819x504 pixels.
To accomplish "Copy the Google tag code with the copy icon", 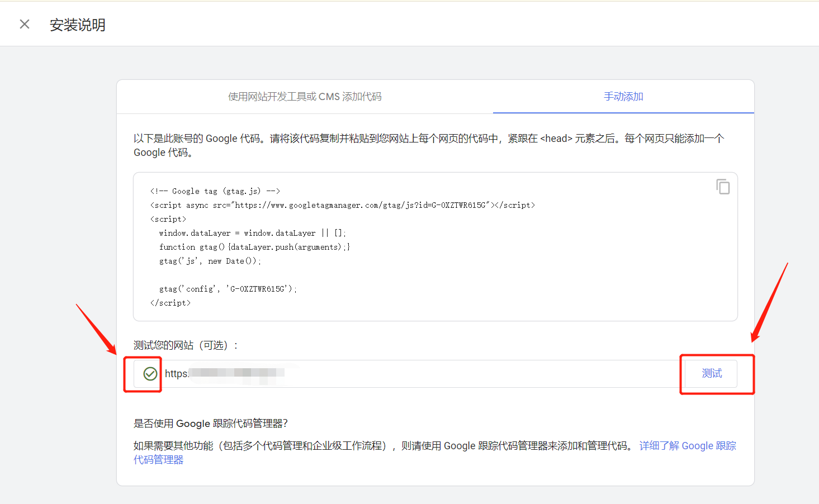I will point(723,187).
